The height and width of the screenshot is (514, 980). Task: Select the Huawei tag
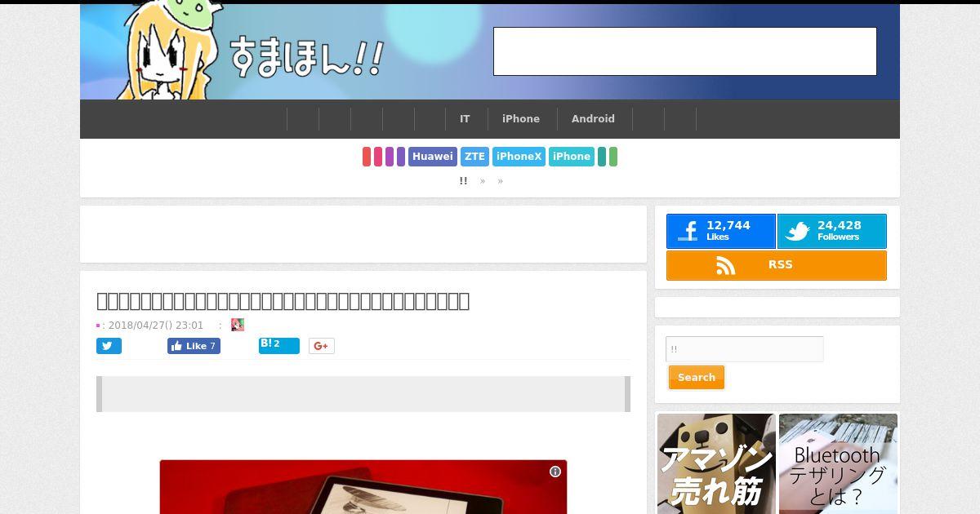tap(433, 157)
